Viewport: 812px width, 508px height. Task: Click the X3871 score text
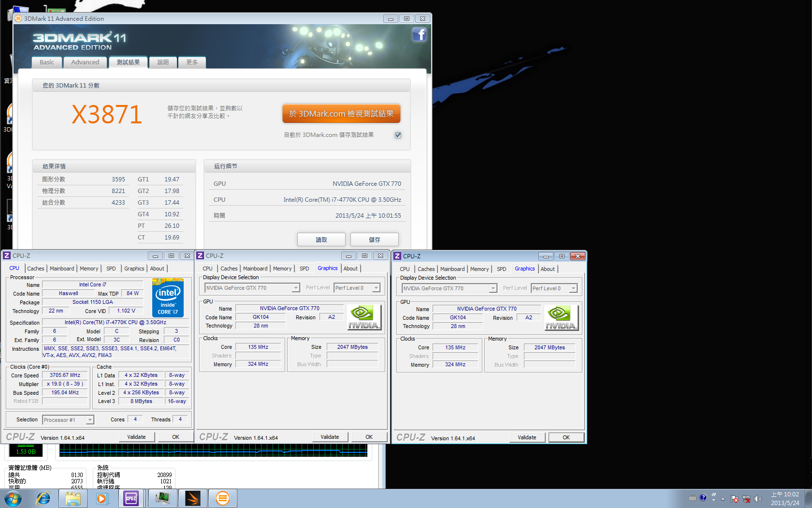(x=107, y=115)
